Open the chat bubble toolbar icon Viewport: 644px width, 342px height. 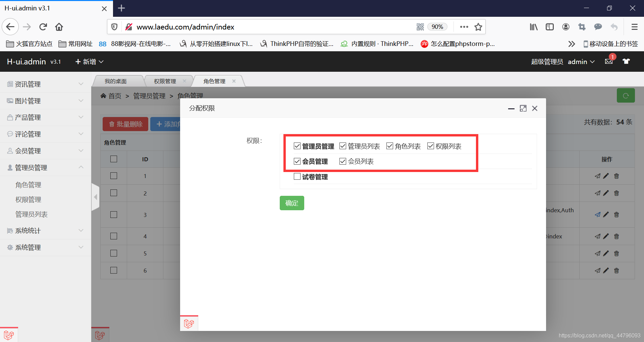coord(598,27)
